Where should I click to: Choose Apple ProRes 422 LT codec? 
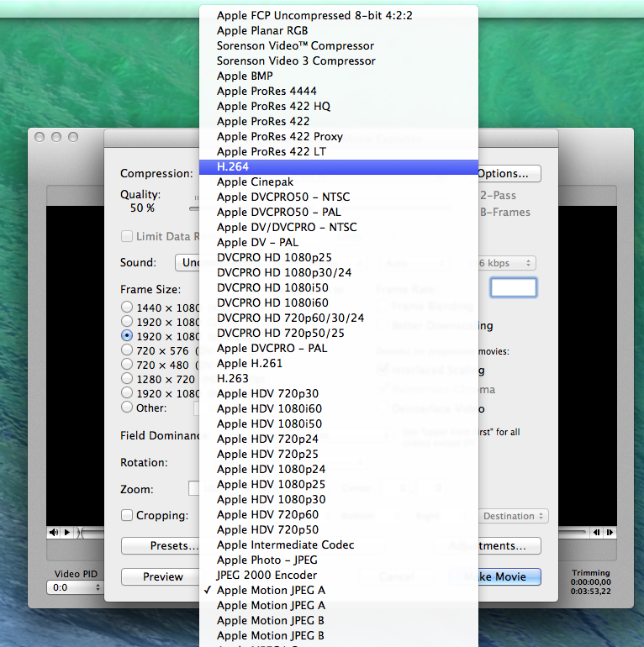tap(339, 151)
